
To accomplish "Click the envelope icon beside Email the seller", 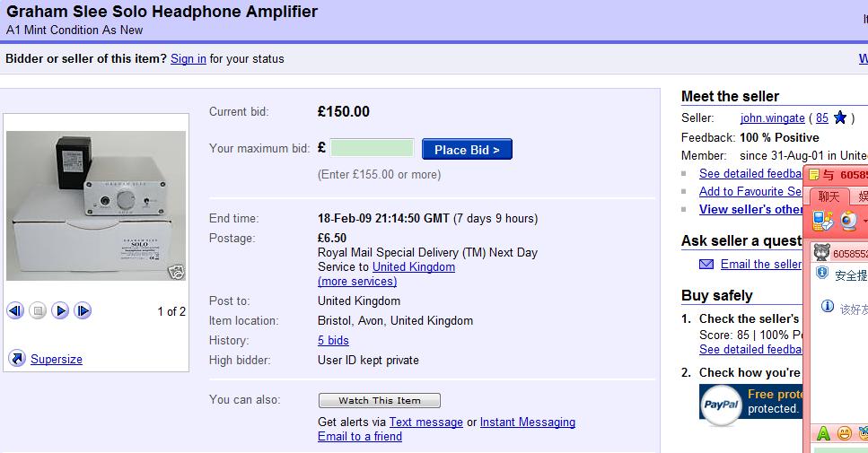I will click(706, 265).
